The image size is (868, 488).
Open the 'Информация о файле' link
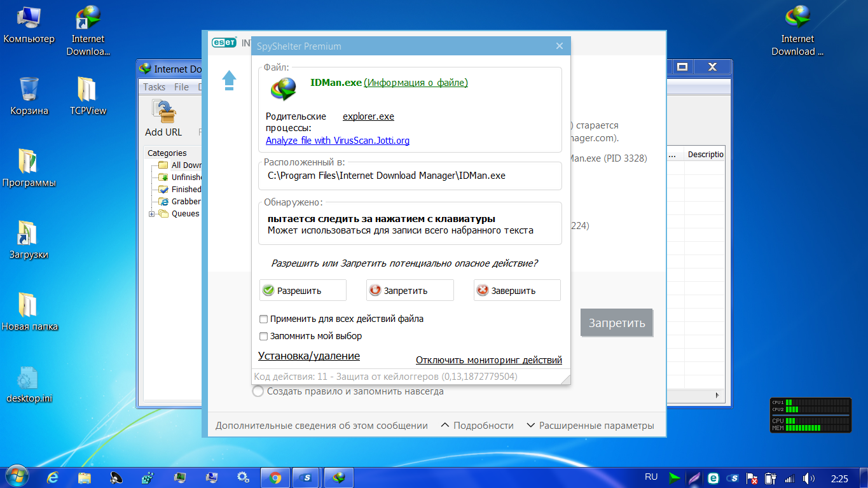[416, 83]
